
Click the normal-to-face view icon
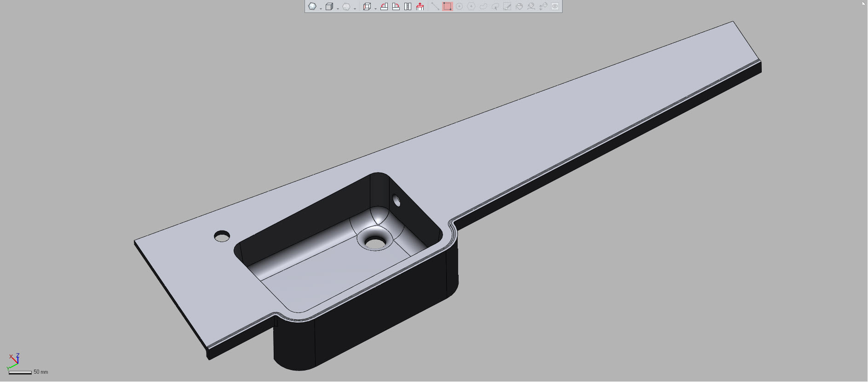(420, 6)
